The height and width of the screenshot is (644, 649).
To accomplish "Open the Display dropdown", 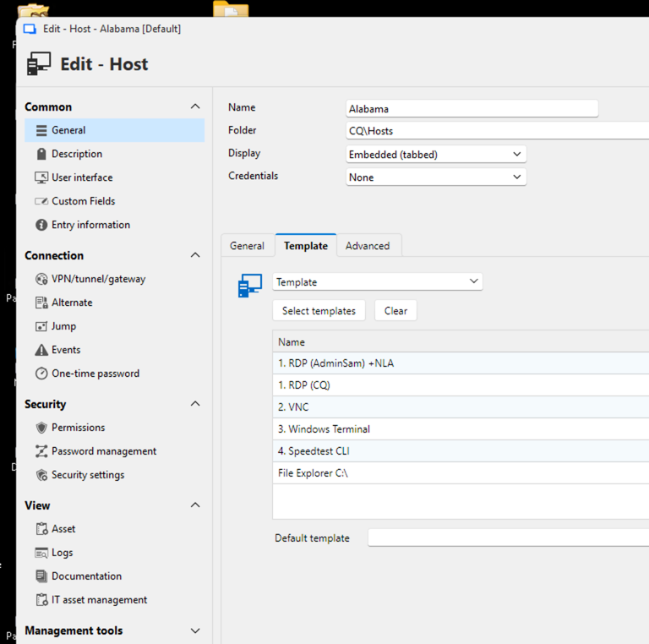I will point(436,155).
